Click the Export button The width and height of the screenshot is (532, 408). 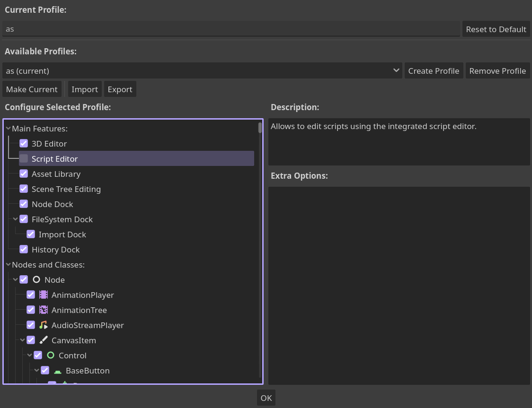120,89
